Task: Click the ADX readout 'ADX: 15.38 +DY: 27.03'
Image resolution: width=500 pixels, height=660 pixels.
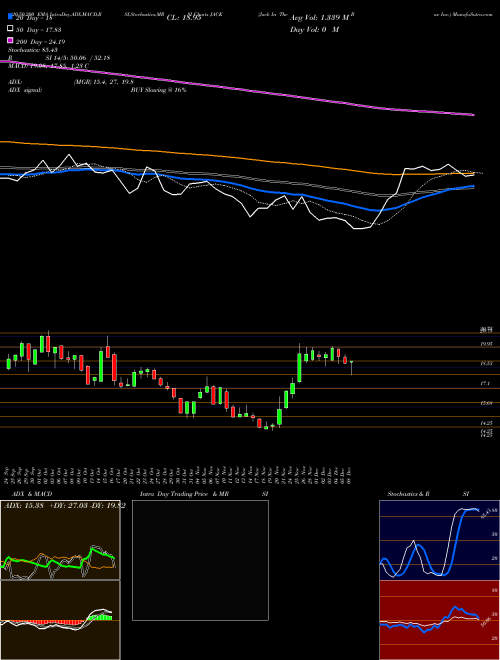Action: [x=47, y=506]
